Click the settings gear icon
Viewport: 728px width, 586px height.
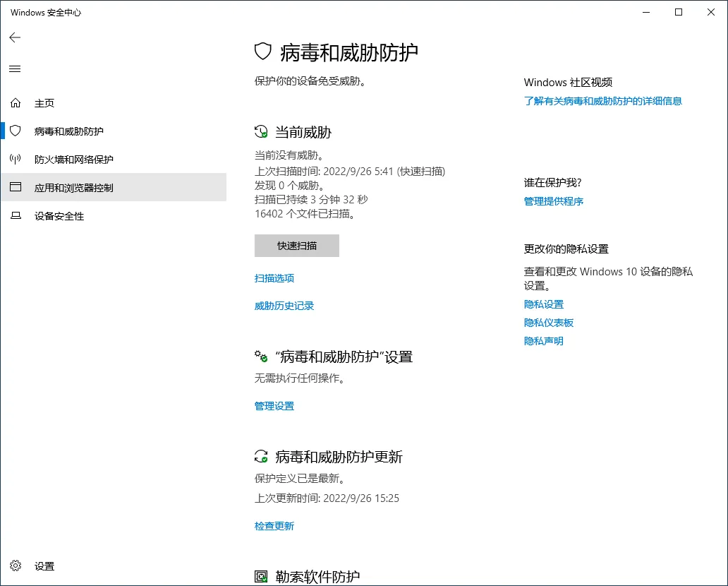click(16, 566)
